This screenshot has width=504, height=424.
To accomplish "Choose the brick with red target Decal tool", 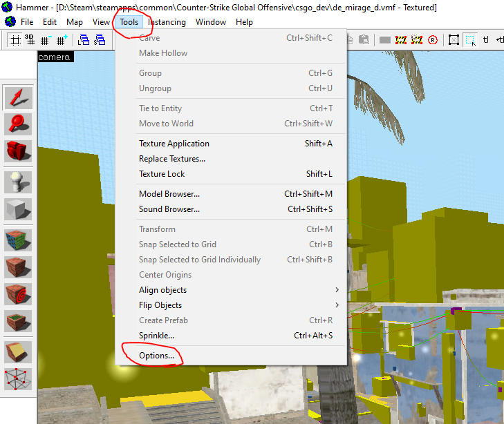I will click(x=18, y=293).
